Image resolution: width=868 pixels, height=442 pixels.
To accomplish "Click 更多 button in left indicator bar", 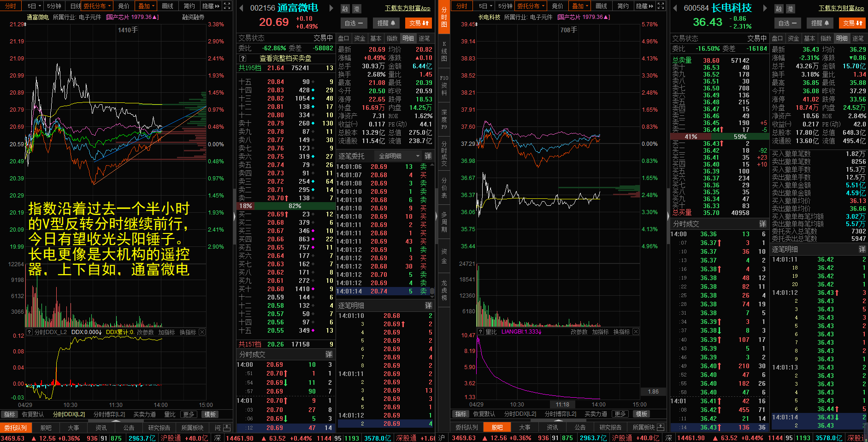I will pos(189,414).
